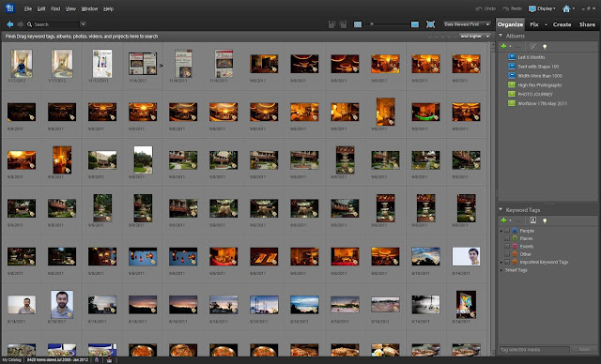Click Last 6 Months smart album icon
The width and height of the screenshot is (601, 364).
(x=511, y=56)
